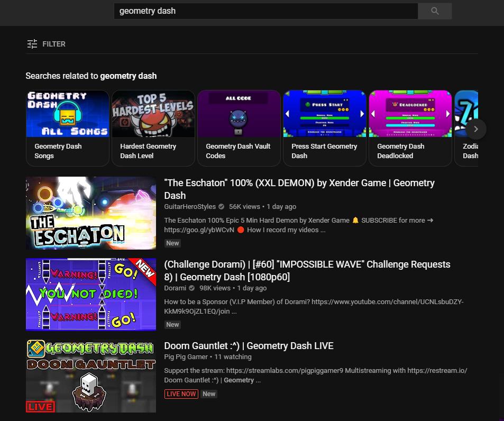Open Hardest Geometry Dash Level card
Viewport: 504px width, 421px height.
pyautogui.click(x=153, y=128)
